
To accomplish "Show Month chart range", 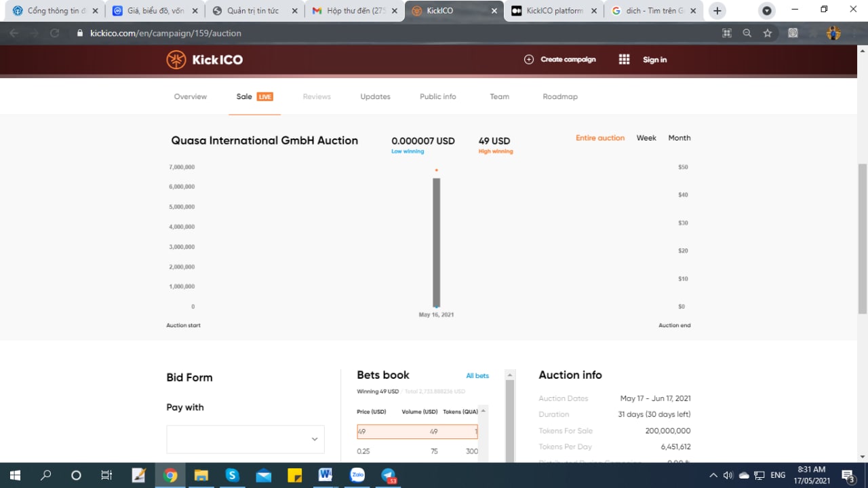I will point(679,138).
